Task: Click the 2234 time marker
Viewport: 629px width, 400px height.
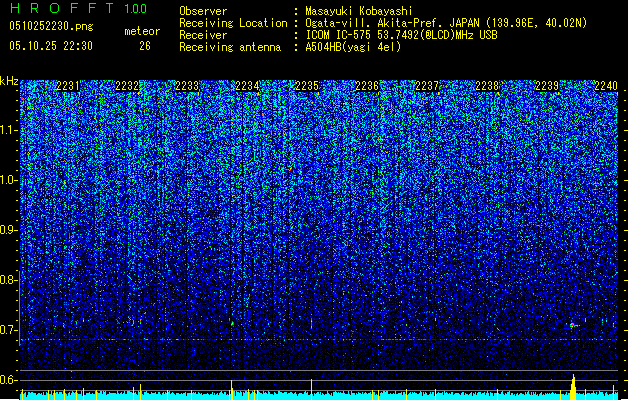Action: 247,86
